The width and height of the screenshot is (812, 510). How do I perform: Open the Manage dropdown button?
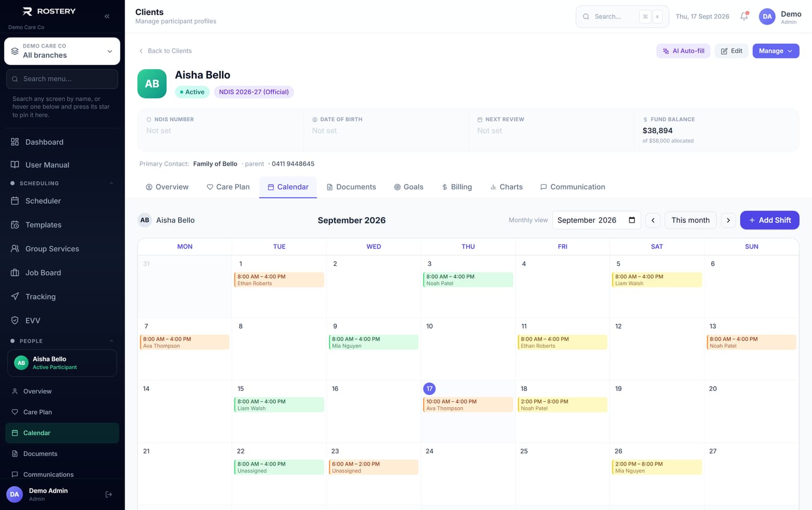tap(776, 51)
